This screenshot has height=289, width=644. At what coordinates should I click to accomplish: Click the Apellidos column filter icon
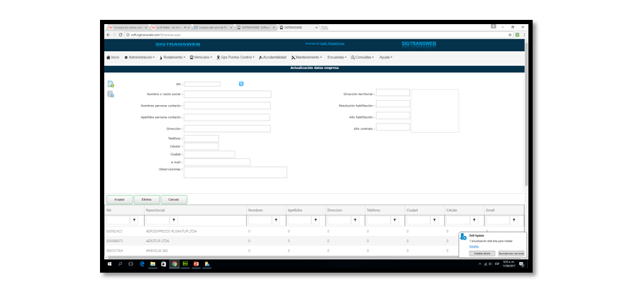[x=316, y=220]
